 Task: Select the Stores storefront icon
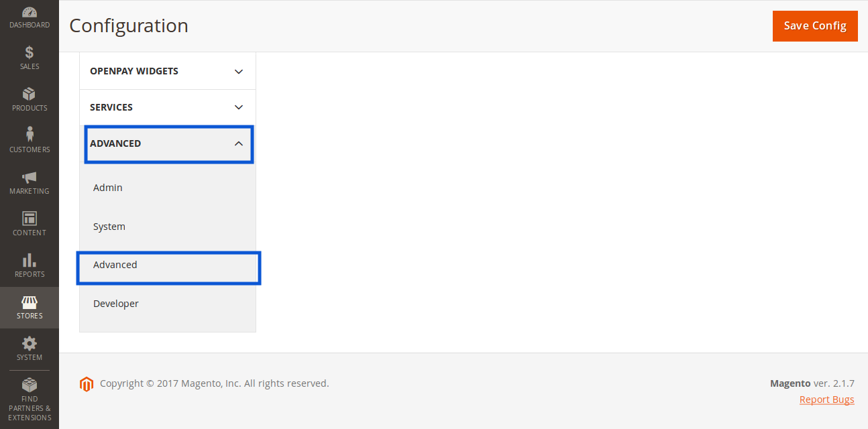click(x=30, y=302)
